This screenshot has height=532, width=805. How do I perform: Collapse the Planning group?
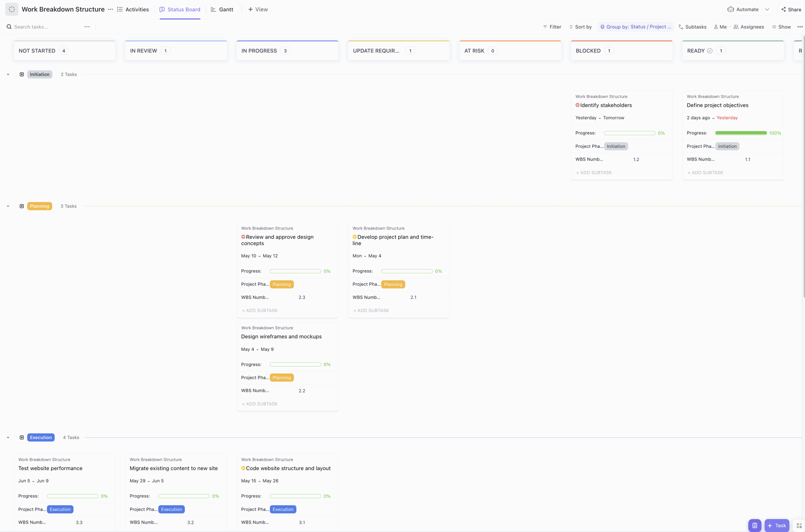pyautogui.click(x=8, y=206)
